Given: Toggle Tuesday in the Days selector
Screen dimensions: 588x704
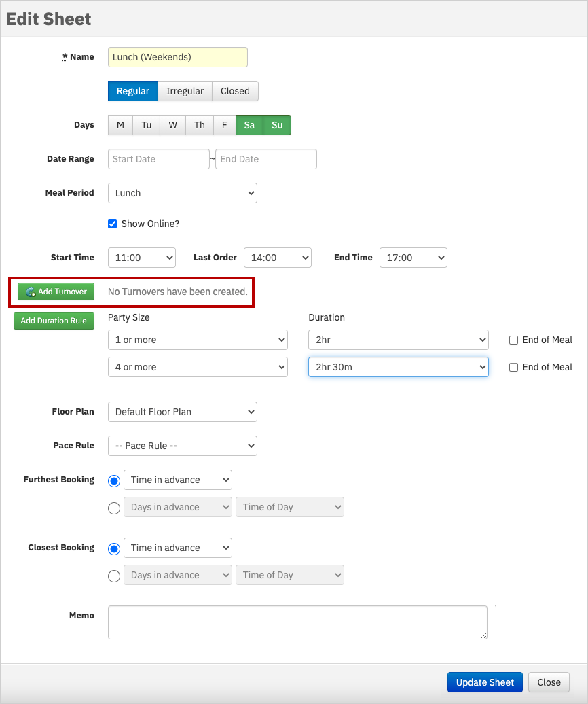Looking at the screenshot, I should [146, 125].
